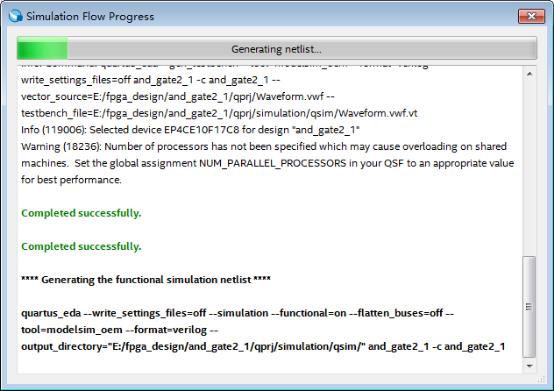The image size is (554, 391).
Task: Click the 'quartus_eda --write_settings_files=off' command line
Action: tap(237, 313)
